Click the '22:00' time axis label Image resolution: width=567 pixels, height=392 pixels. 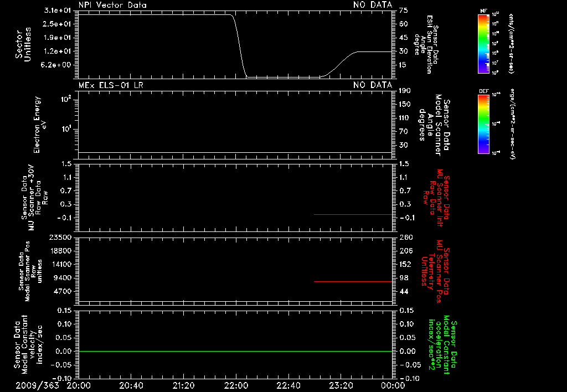coord(236,385)
